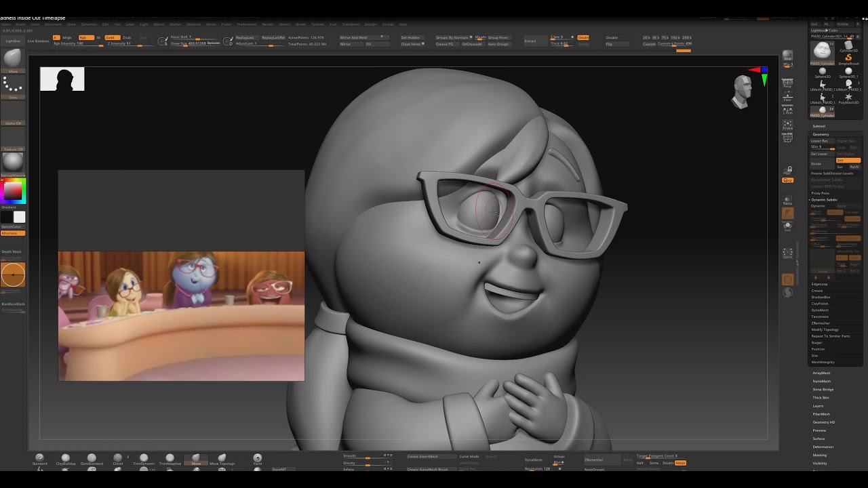The width and height of the screenshot is (868, 488).
Task: Click the Inside Out reference image
Action: tap(181, 316)
